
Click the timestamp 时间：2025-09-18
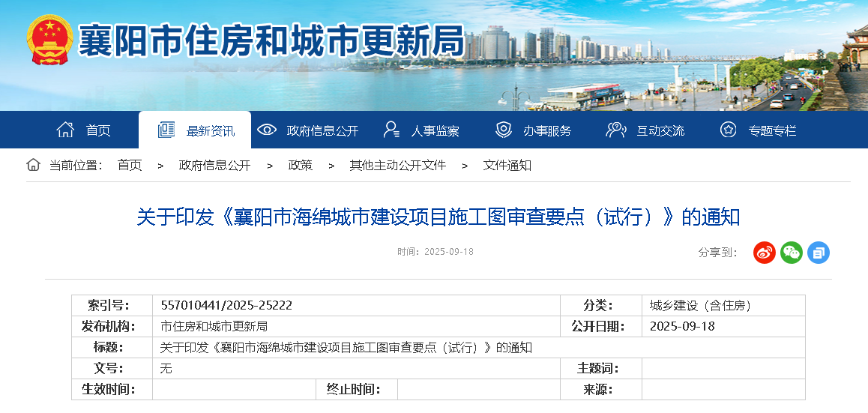(x=435, y=252)
